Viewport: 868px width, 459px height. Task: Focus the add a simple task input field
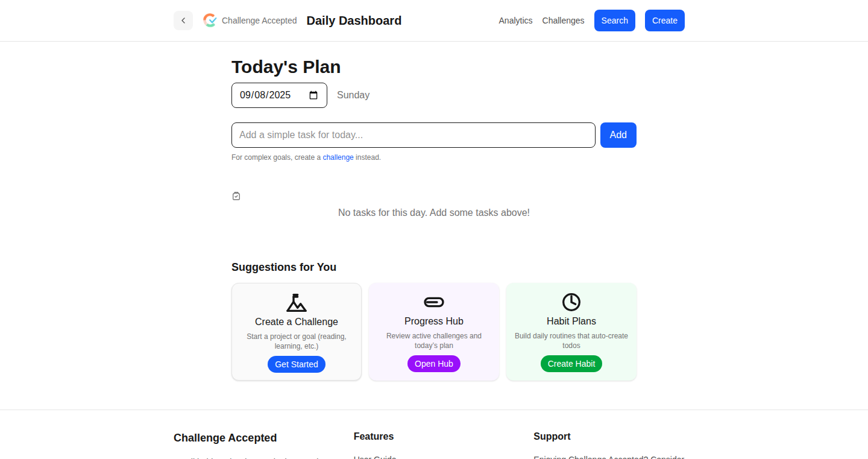[414, 135]
